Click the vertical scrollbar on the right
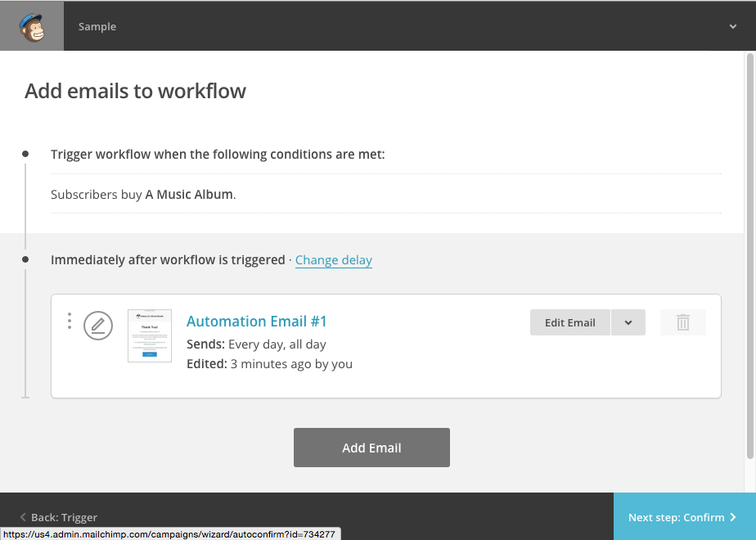This screenshot has width=756, height=540. coord(749,254)
